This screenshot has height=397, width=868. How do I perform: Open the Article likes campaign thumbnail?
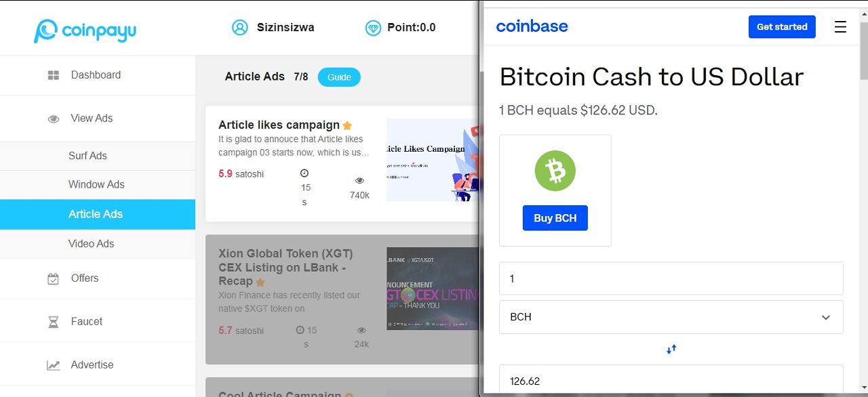coord(432,160)
